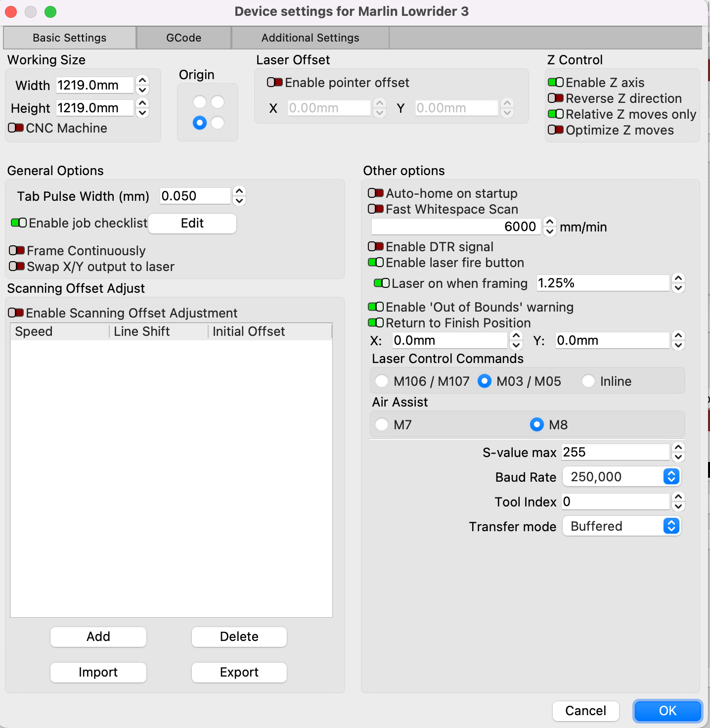710x728 pixels.
Task: Choose Inline laser control option
Action: (588, 381)
